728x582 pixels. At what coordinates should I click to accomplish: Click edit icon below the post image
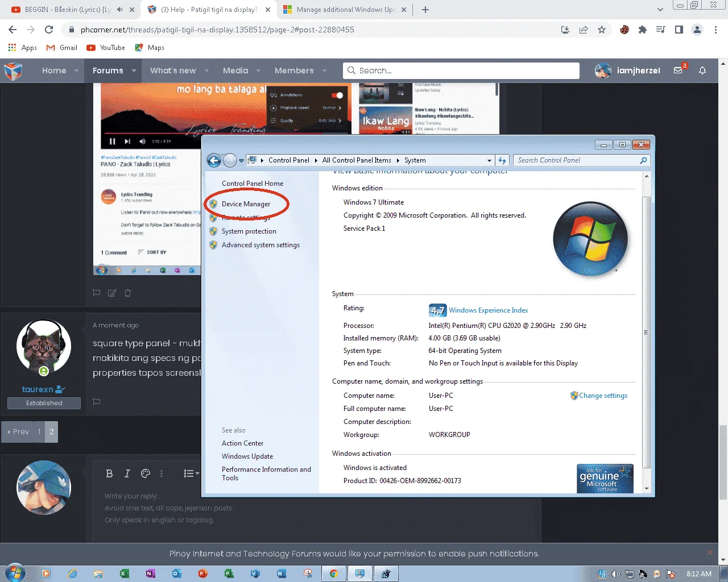112,293
